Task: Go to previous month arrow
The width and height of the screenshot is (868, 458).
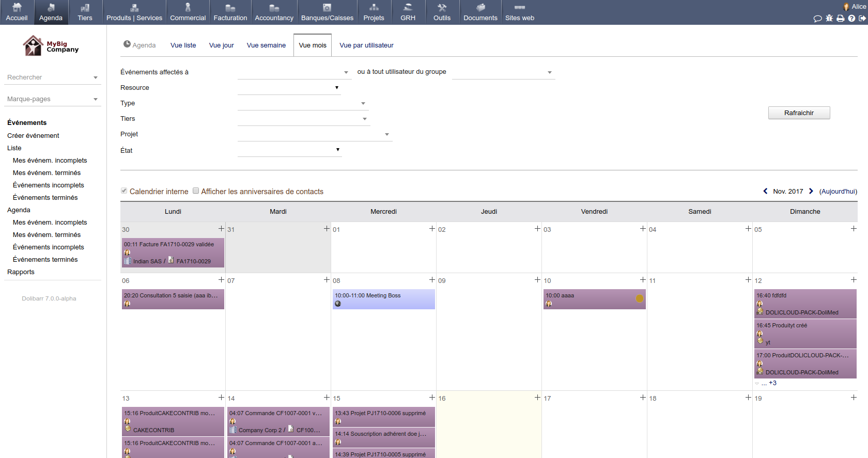Action: 765,191
